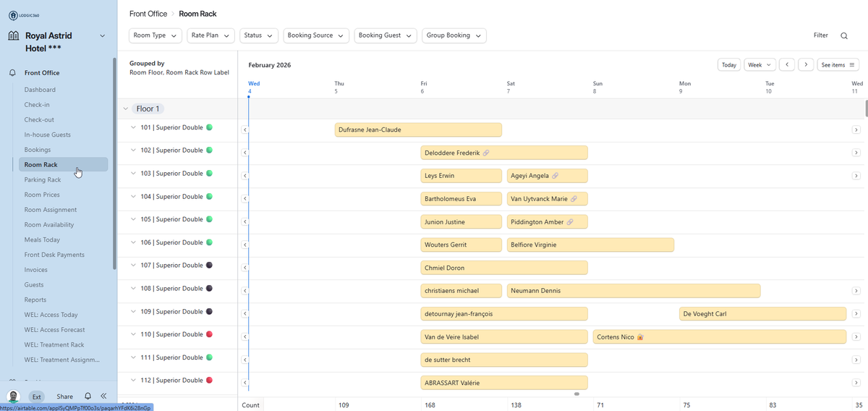Click red status dot of room 112

pyautogui.click(x=209, y=380)
